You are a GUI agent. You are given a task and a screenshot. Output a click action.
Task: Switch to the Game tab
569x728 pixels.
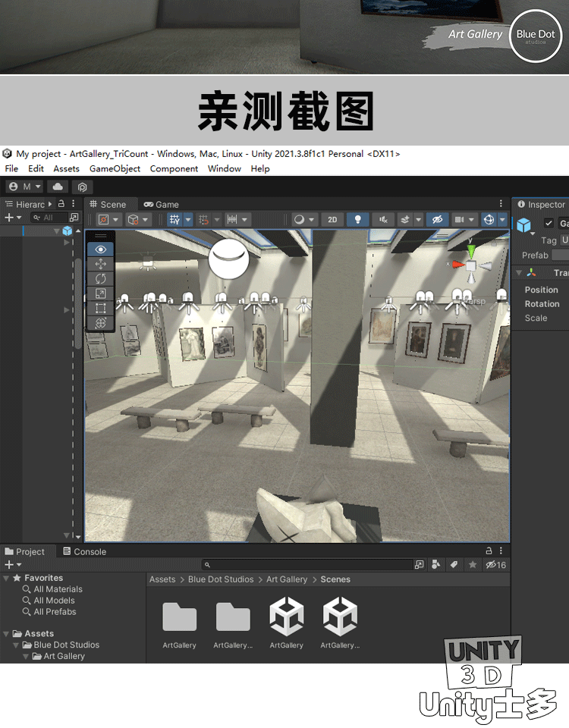pos(161,204)
